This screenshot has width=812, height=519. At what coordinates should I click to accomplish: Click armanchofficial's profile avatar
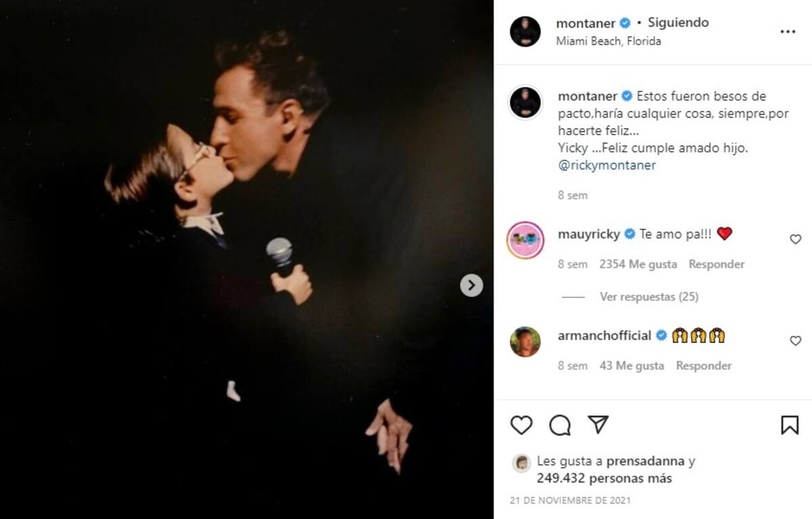point(525,342)
